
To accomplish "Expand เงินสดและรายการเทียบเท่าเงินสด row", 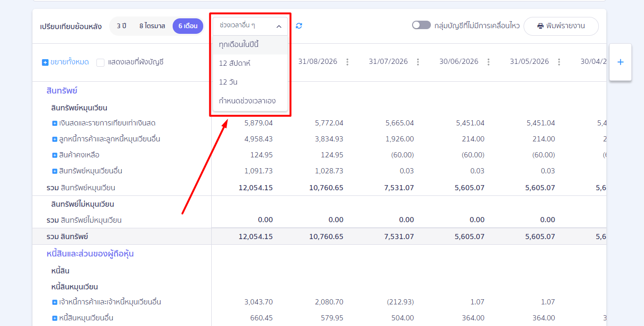I will (55, 123).
